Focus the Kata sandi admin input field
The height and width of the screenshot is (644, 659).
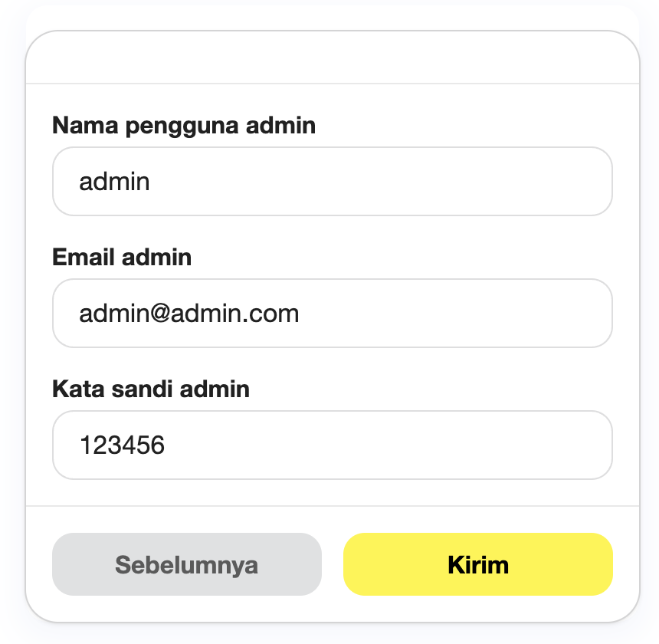[333, 445]
